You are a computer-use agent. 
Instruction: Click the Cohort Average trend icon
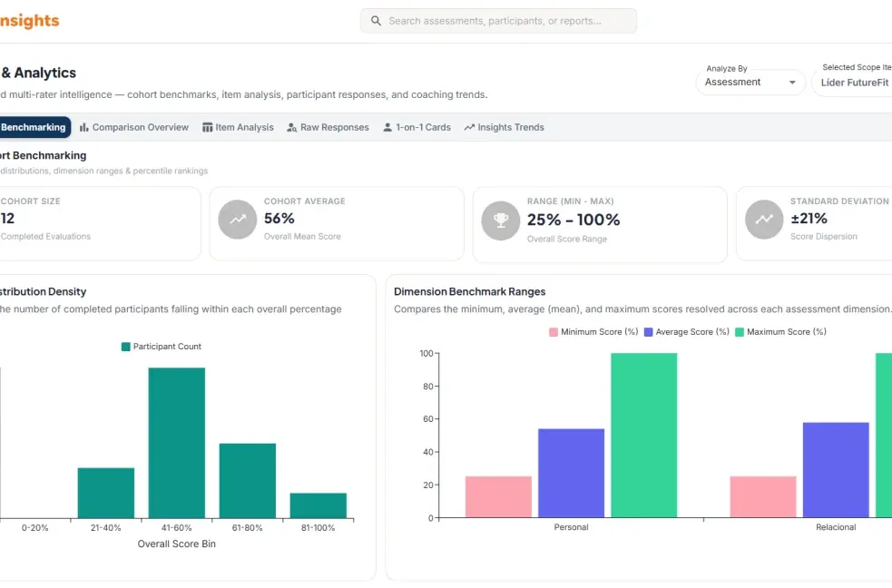[237, 220]
